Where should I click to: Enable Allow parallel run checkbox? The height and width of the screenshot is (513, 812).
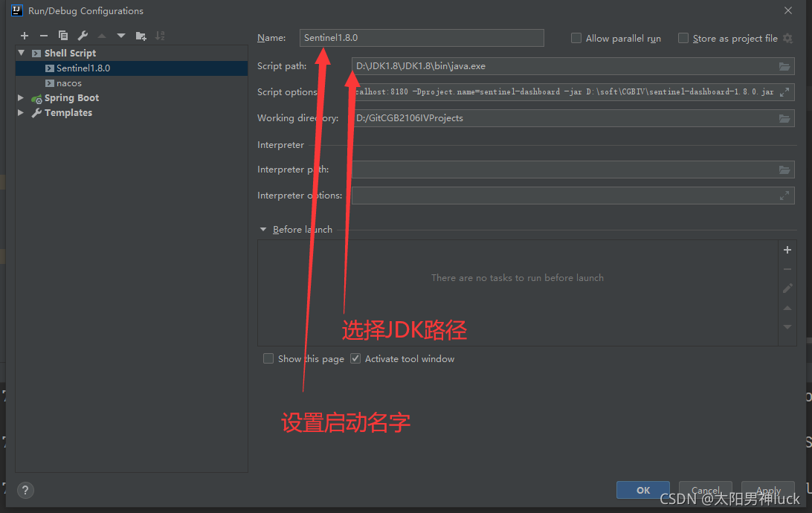tap(576, 39)
